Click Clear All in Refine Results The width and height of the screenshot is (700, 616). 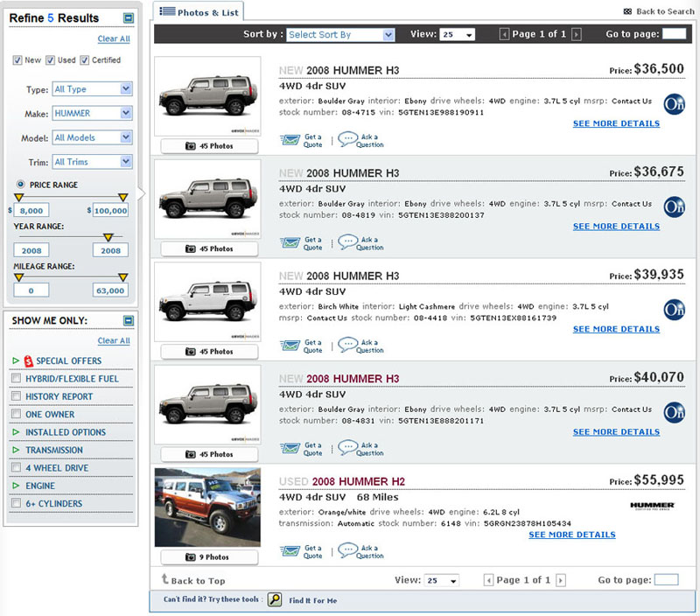(114, 38)
